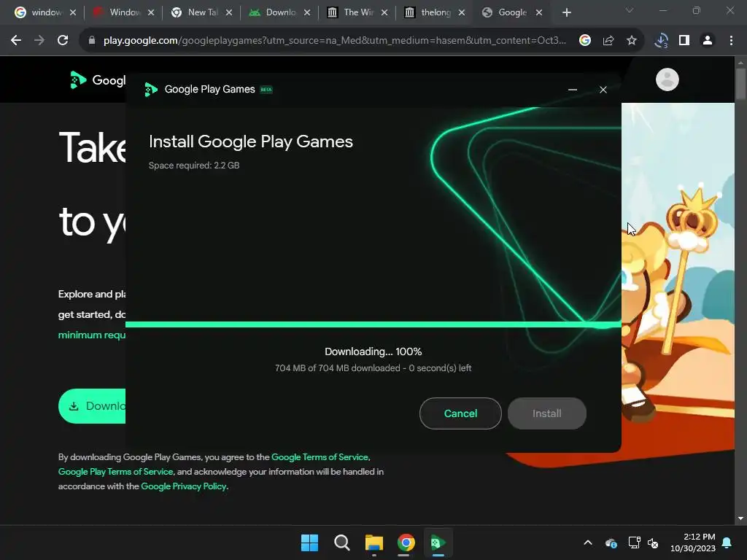Open File Explorer from taskbar
The height and width of the screenshot is (560, 747).
point(374,542)
